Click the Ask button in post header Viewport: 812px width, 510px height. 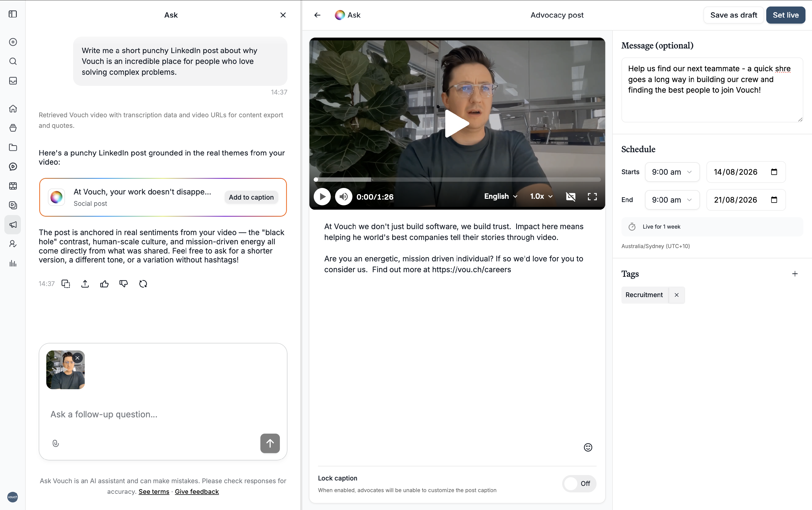click(348, 15)
